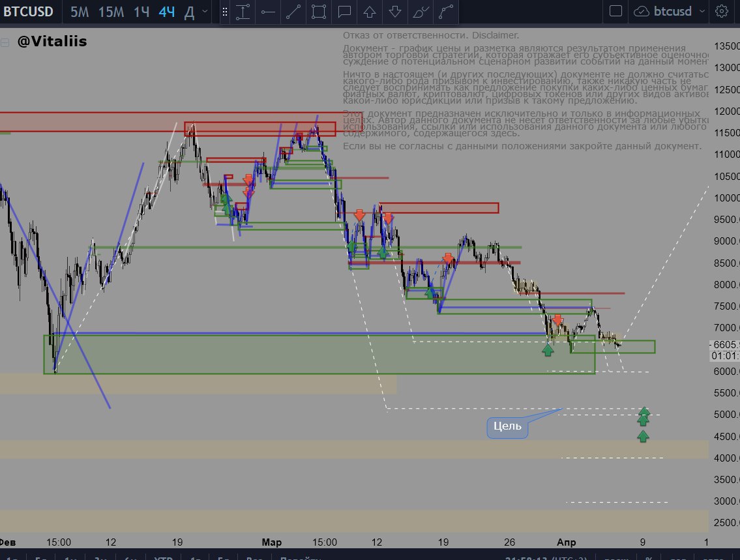Select the horizontal line drawing tool
The width and height of the screenshot is (740, 560).
pyautogui.click(x=268, y=12)
